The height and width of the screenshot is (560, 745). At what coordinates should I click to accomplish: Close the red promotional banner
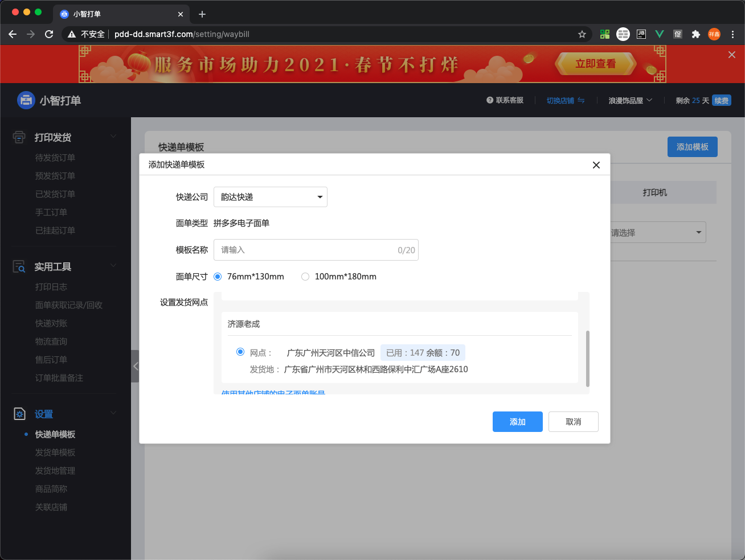pos(732,55)
